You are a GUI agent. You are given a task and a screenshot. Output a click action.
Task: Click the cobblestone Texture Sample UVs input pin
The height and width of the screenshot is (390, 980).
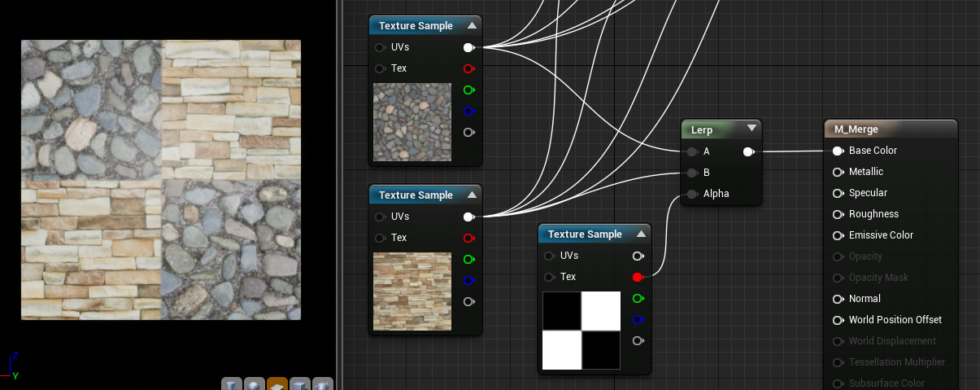coord(380,47)
